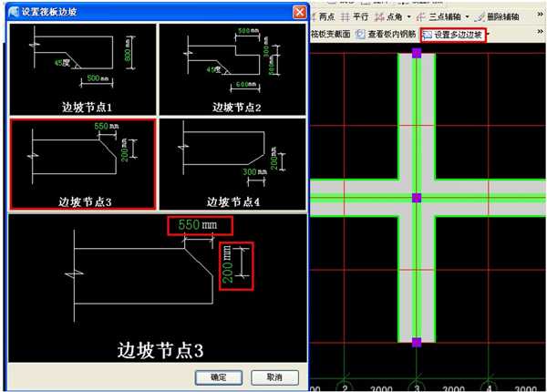Close the 设置筏板边坡 dialog
The height and width of the screenshot is (392, 547).
[x=299, y=12]
